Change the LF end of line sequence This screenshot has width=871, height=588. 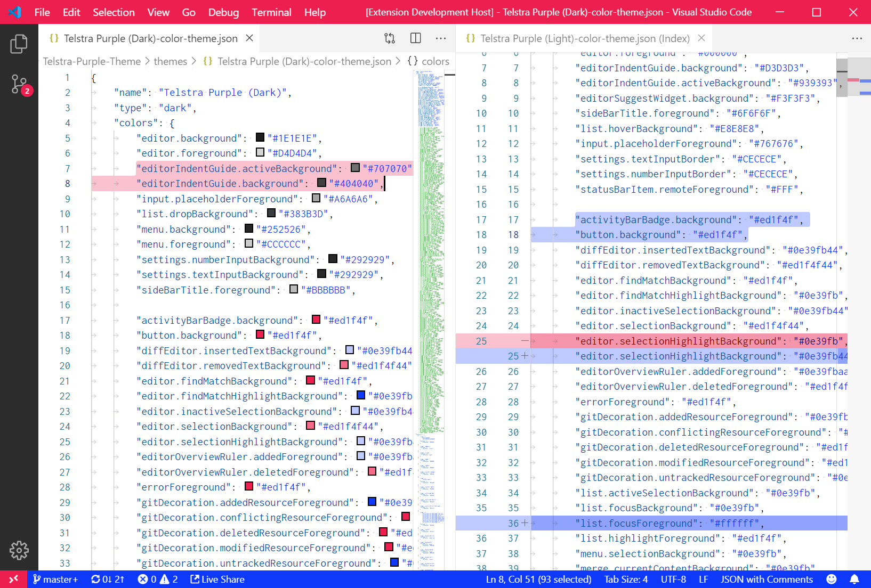tap(703, 579)
